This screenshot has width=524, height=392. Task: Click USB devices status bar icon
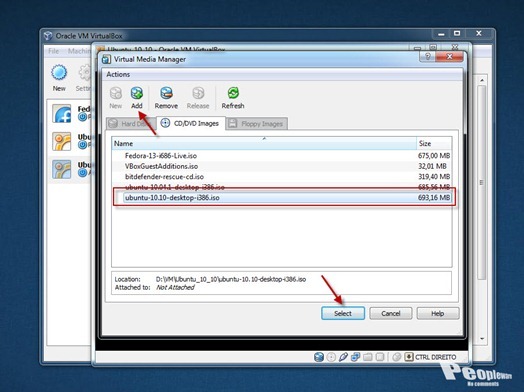(x=343, y=357)
